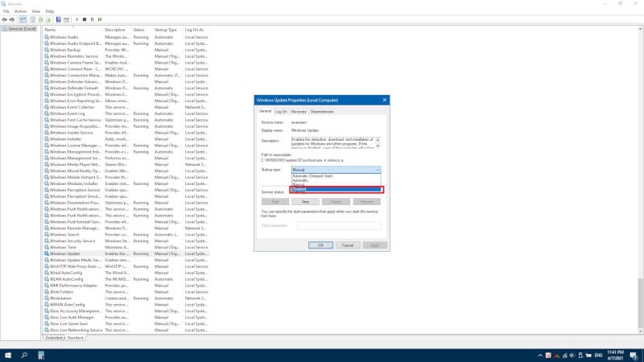Viewport: 644px width, 362px height.
Task: Switch to the Log On tab
Action: (x=281, y=112)
